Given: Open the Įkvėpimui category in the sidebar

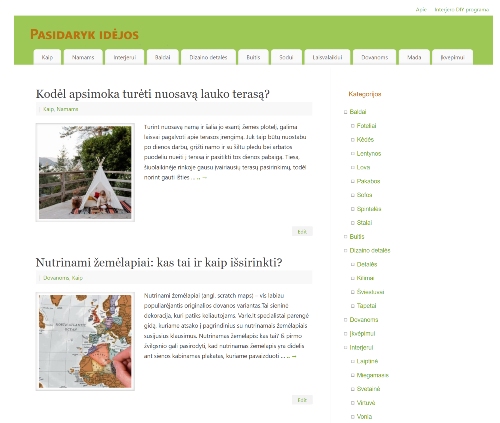Looking at the screenshot, I should 362,334.
